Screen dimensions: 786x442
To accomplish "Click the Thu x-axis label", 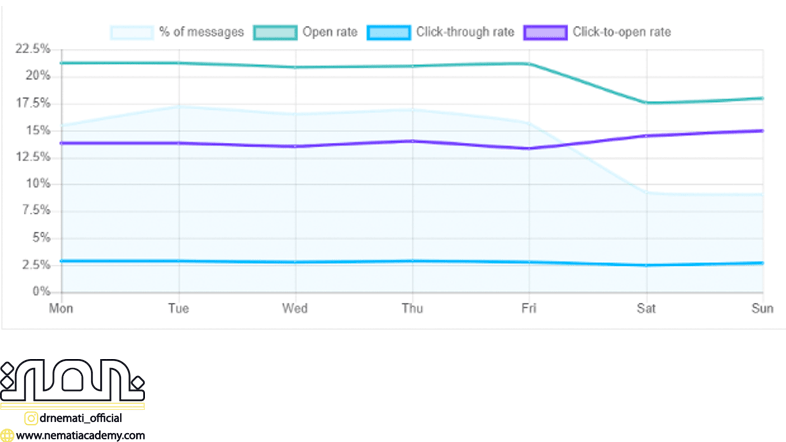I will [x=412, y=308].
